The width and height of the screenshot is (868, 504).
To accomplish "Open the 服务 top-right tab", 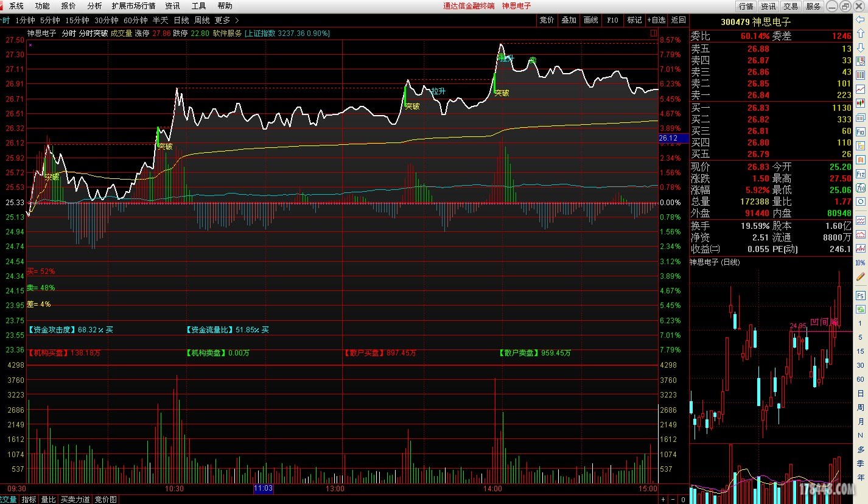I will pyautogui.click(x=813, y=6).
